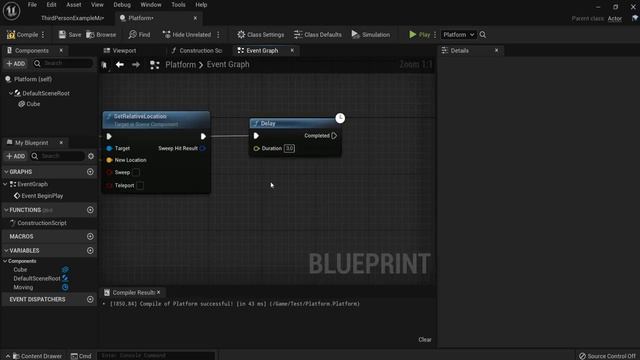Toggle the Sweep checkbox
This screenshot has width=640, height=360.
tap(136, 172)
